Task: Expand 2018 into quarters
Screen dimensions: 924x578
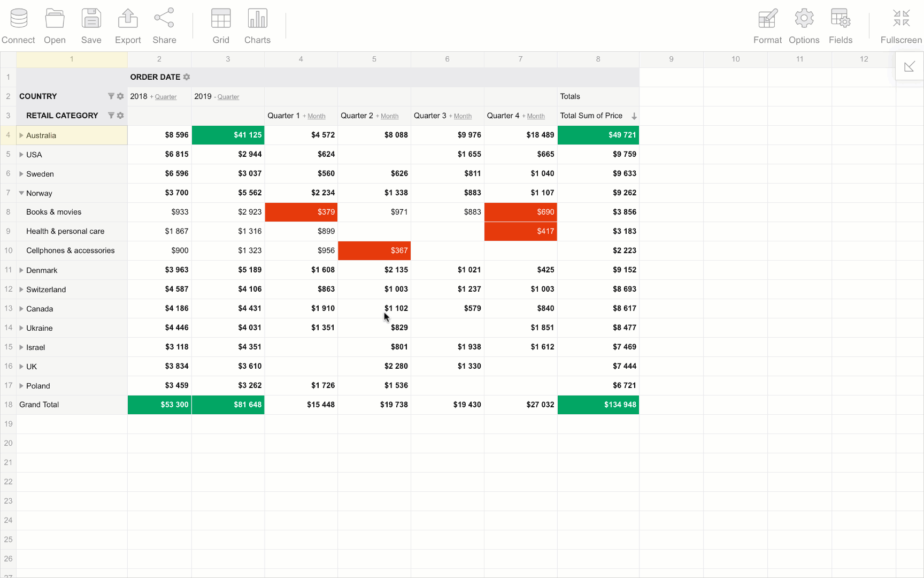Action: coord(165,97)
